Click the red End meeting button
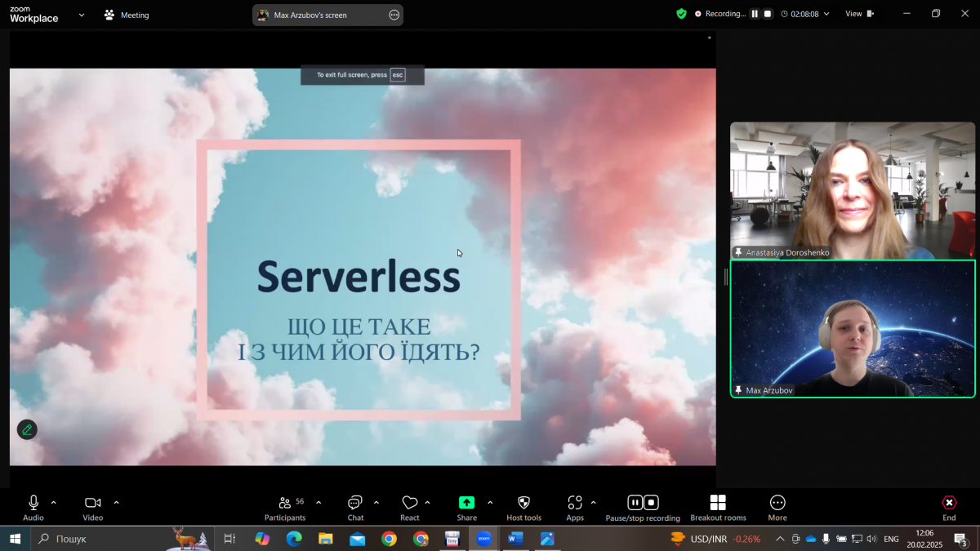 [949, 503]
